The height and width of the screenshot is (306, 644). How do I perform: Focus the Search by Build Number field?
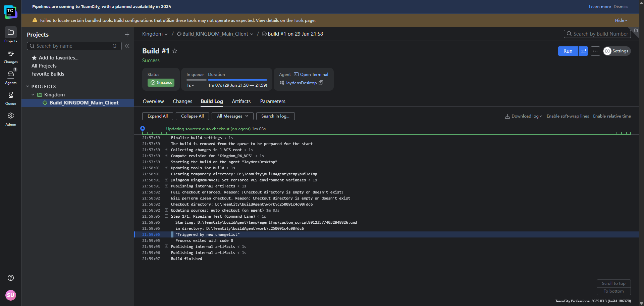(597, 34)
